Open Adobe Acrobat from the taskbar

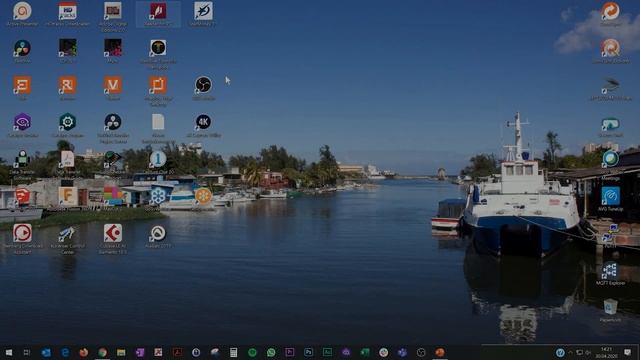click(x=178, y=352)
